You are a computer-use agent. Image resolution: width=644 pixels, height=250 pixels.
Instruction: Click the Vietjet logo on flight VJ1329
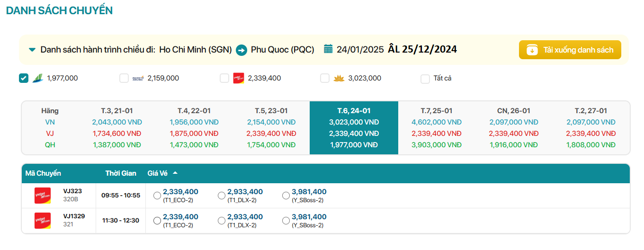[43, 221]
